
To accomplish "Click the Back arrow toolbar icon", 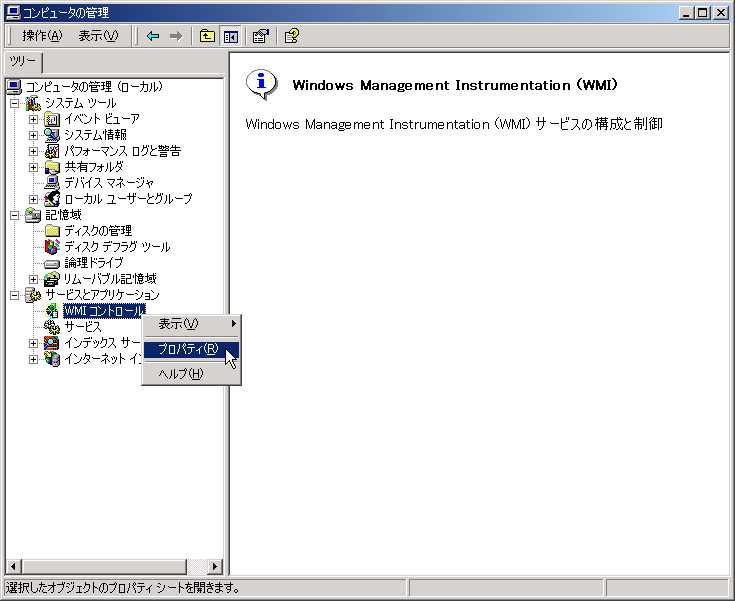I will [x=153, y=36].
